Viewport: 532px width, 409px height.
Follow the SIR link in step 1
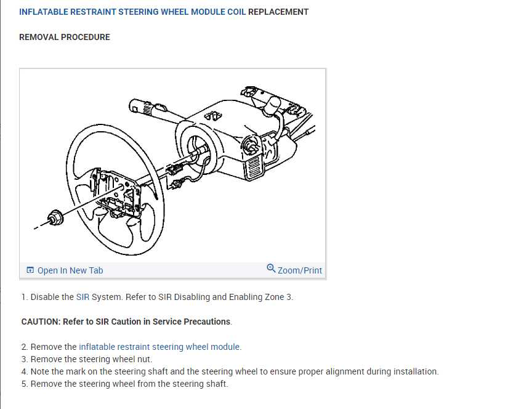tap(83, 297)
